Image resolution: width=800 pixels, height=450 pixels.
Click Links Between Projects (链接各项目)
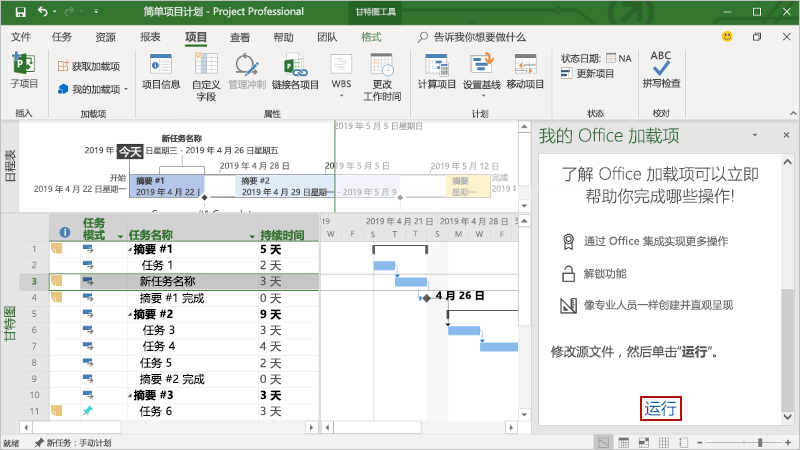(x=295, y=72)
